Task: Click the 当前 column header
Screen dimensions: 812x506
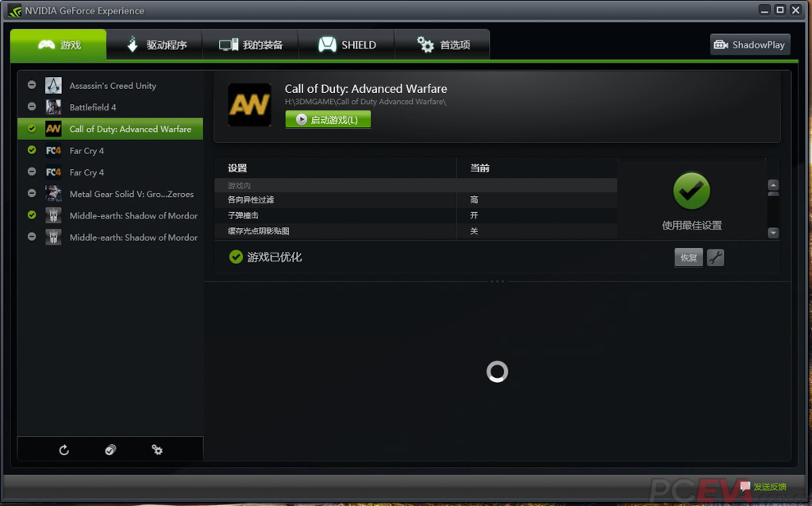Action: coord(479,168)
